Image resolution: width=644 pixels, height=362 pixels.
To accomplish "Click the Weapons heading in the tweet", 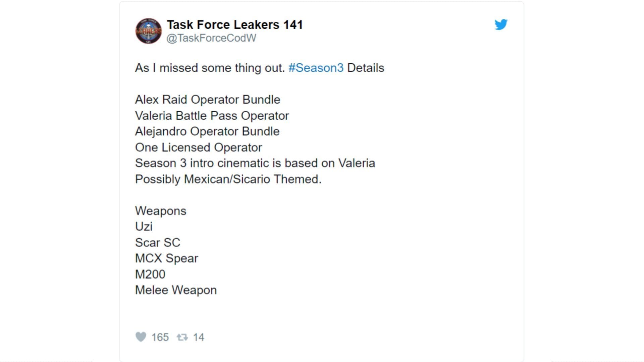I will point(160,211).
